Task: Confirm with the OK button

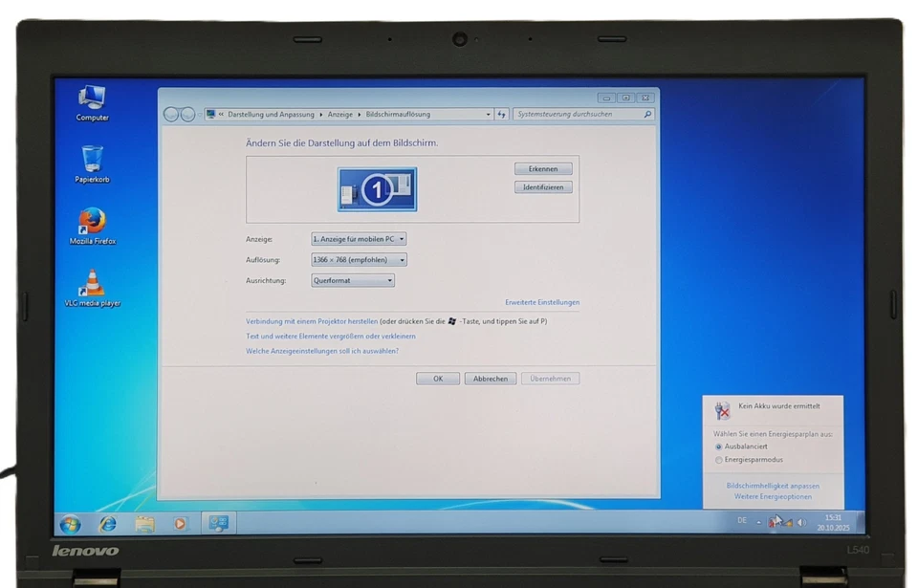Action: 438,379
